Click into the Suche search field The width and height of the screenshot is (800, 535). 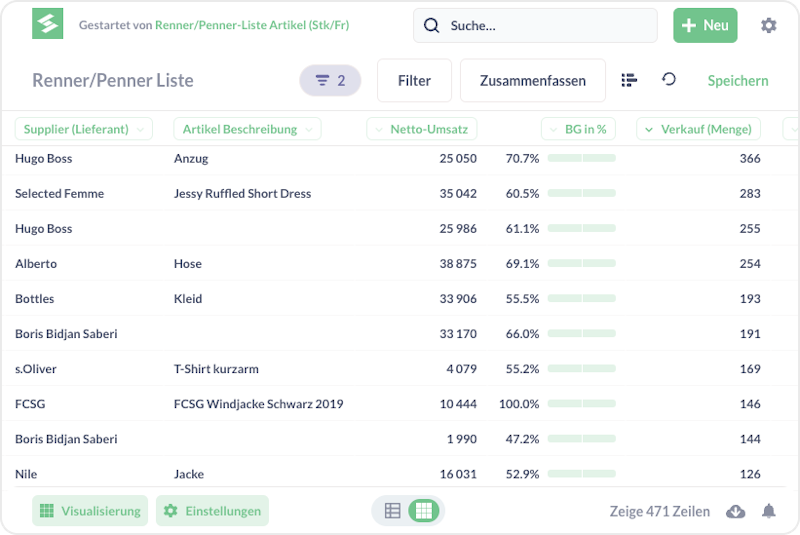535,26
